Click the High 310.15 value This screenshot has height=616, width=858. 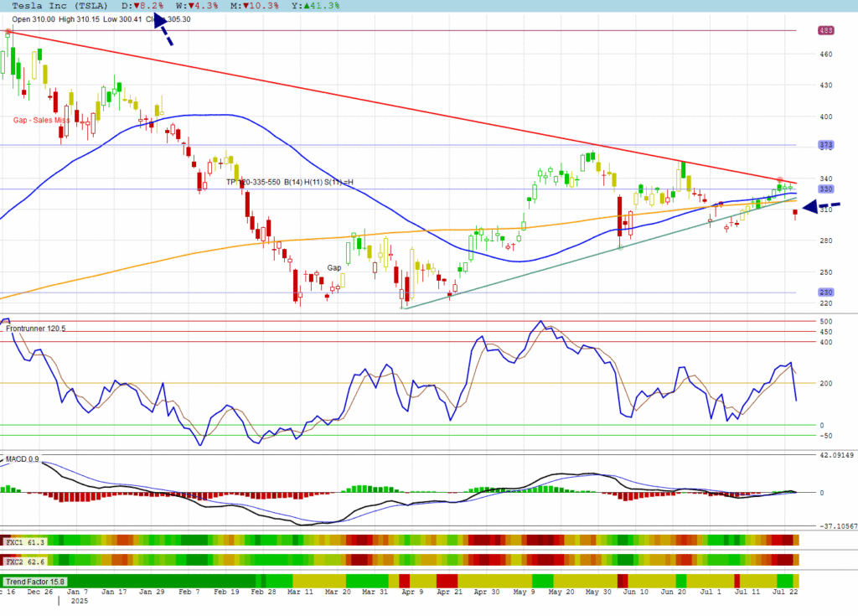pyautogui.click(x=79, y=19)
